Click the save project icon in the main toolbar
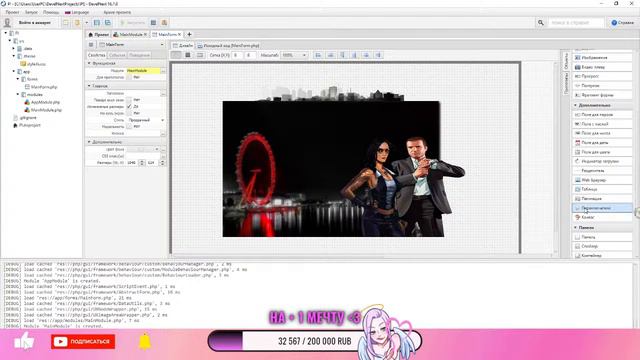The height and width of the screenshot is (360, 640). (97, 23)
